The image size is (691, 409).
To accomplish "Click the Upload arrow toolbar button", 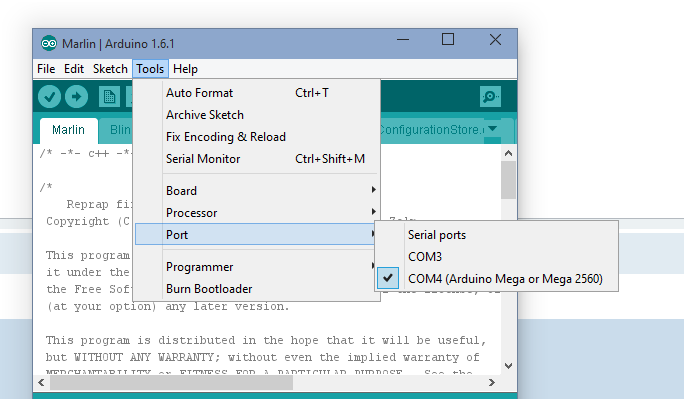I will 77,97.
